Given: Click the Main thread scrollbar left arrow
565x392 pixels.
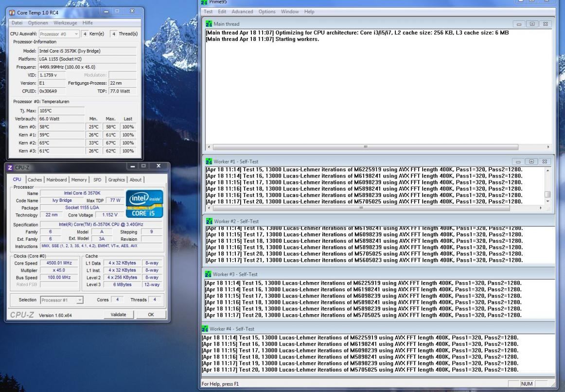Looking at the screenshot, I should pos(209,147).
